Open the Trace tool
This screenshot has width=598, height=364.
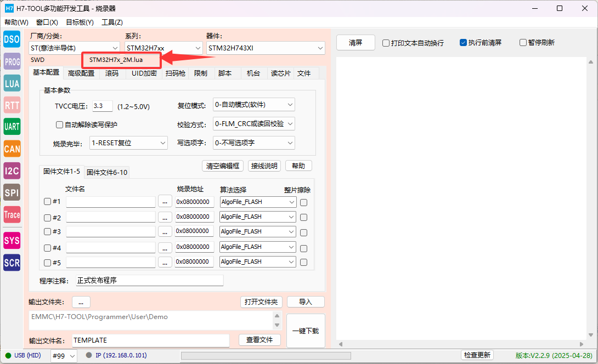12,214
